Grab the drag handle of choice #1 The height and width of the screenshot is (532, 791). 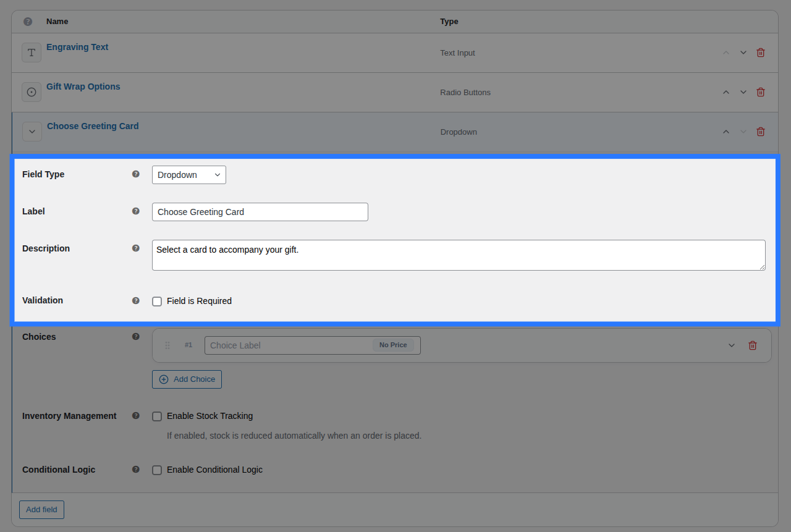click(x=167, y=345)
